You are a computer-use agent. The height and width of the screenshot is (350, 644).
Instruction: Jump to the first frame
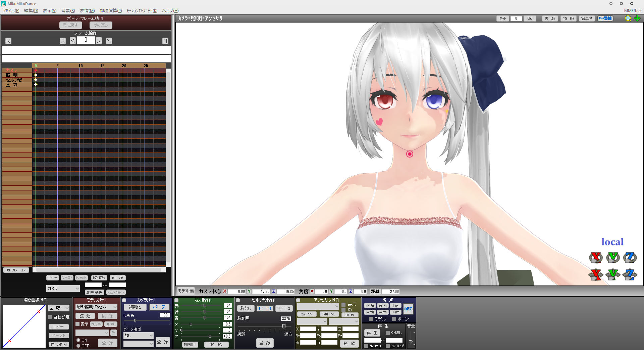(8, 41)
